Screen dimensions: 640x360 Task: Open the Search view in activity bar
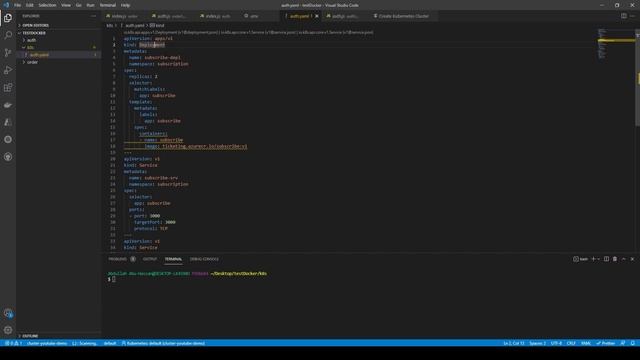point(8,35)
